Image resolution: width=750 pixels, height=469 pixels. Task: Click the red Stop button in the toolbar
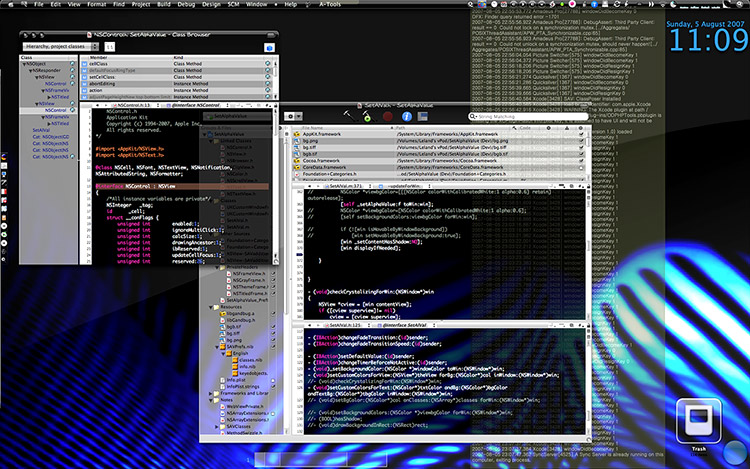pos(387,116)
